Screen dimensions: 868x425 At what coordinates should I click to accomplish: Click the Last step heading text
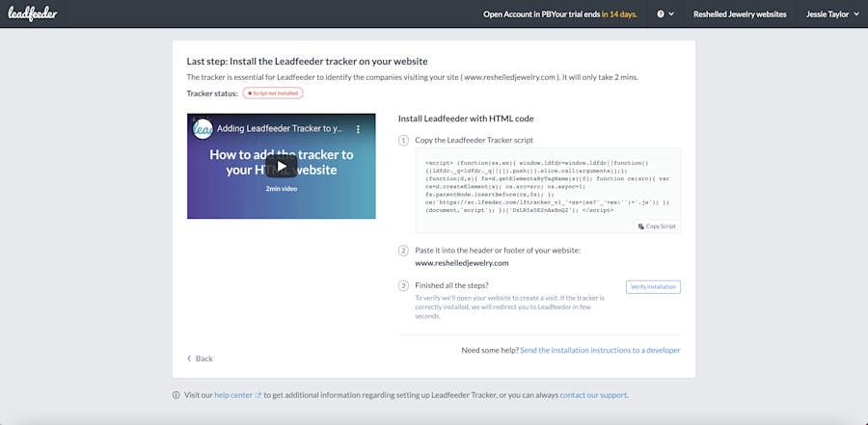(x=308, y=61)
